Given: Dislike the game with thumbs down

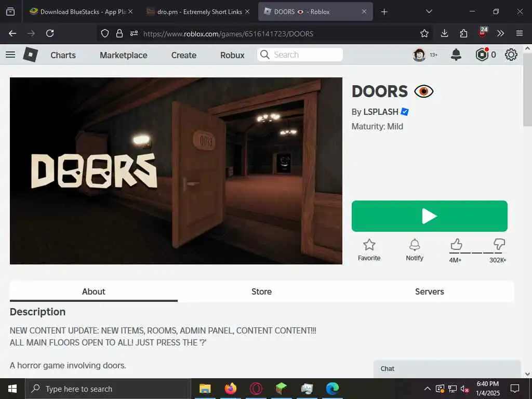Looking at the screenshot, I should coord(499,244).
